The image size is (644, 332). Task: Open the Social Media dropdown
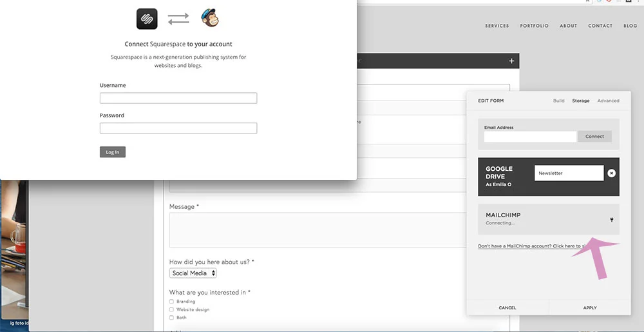click(x=193, y=273)
